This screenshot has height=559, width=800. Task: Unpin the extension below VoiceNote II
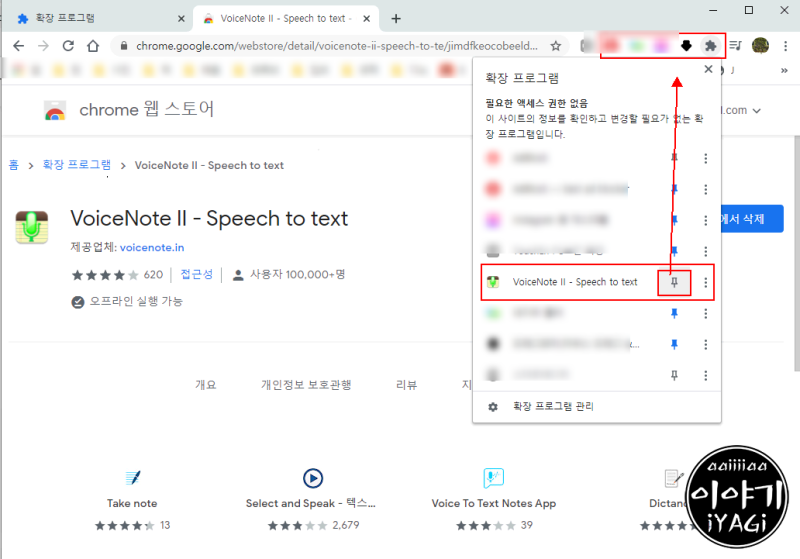coord(674,313)
